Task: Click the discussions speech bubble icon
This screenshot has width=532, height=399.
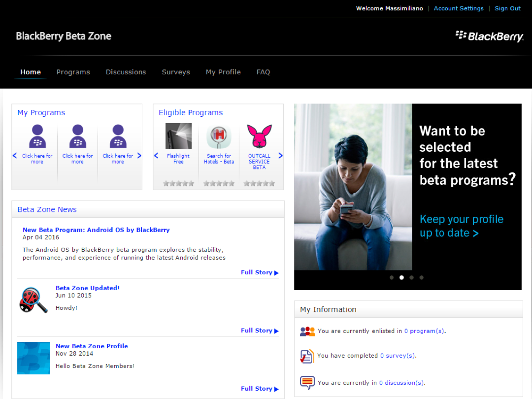Action: tap(307, 383)
